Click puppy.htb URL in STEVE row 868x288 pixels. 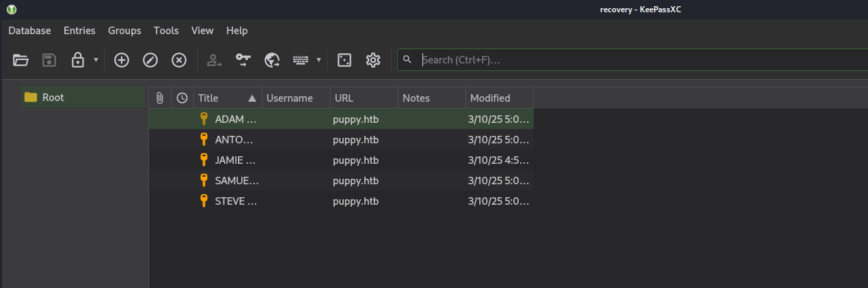point(356,201)
